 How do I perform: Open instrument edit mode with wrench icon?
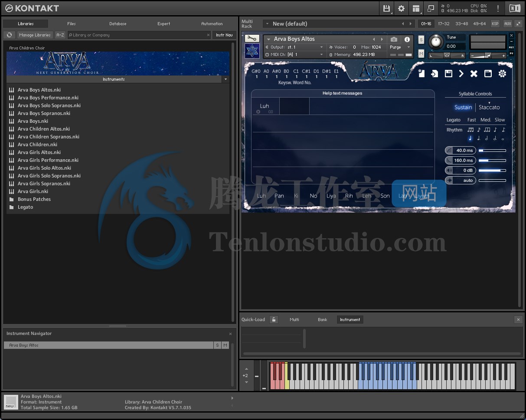point(252,39)
